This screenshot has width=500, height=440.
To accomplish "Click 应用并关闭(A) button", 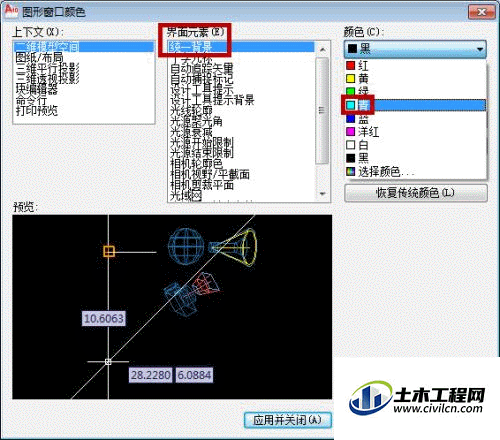I will pyautogui.click(x=288, y=420).
